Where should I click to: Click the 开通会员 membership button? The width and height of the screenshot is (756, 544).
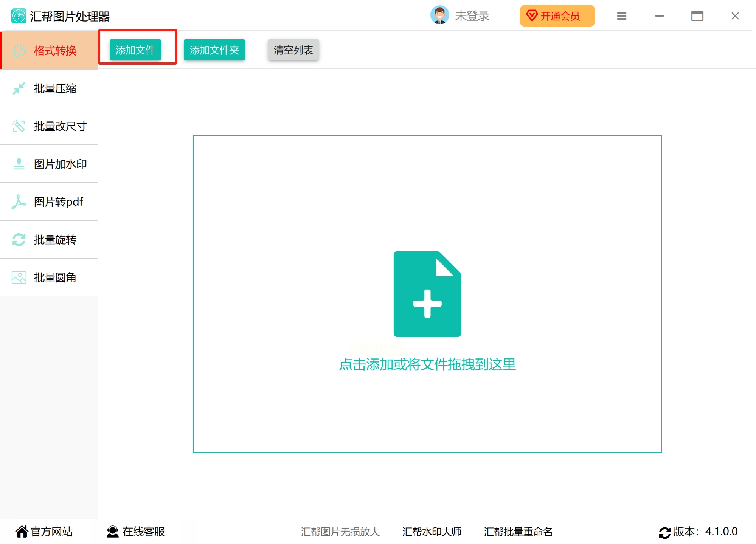coord(557,16)
